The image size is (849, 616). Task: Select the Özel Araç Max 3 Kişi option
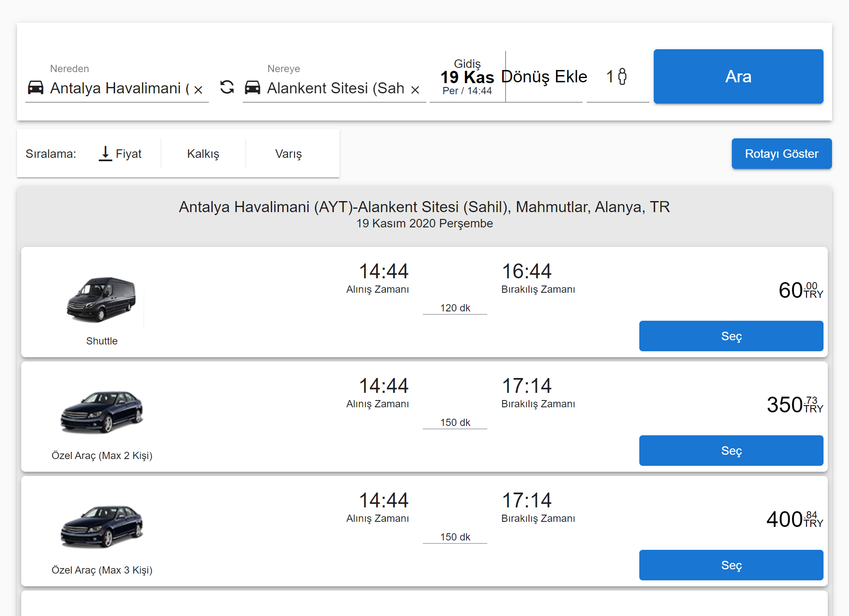click(731, 565)
